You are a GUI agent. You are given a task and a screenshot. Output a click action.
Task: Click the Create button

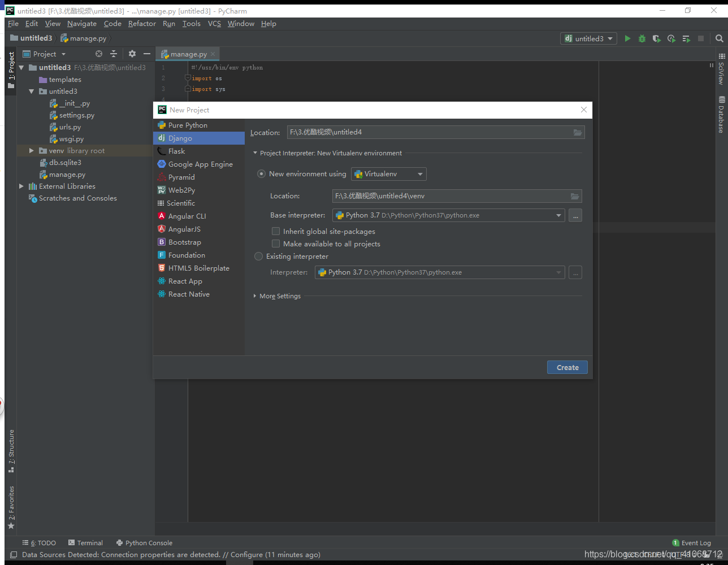pyautogui.click(x=567, y=367)
